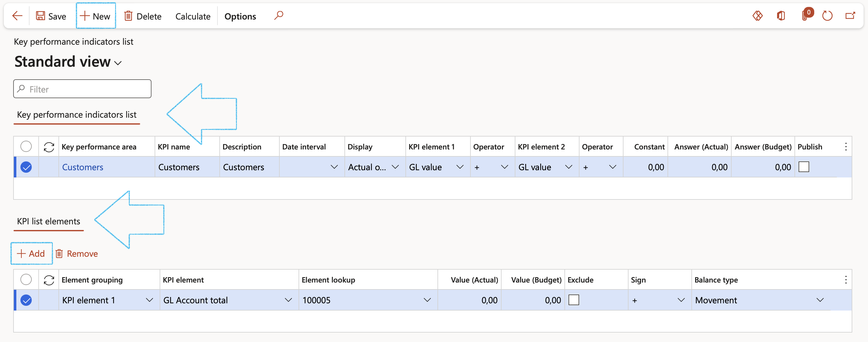Select all rows in KPI list elements grid

[x=26, y=280]
